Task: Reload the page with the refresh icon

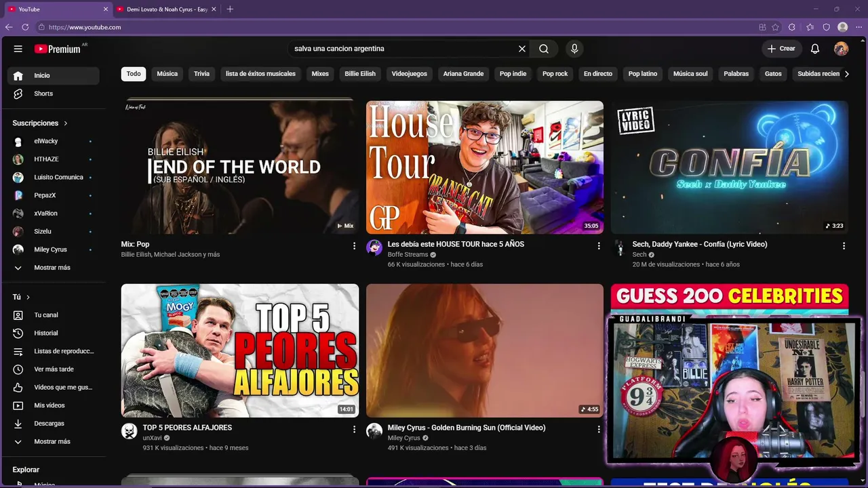Action: [x=25, y=27]
